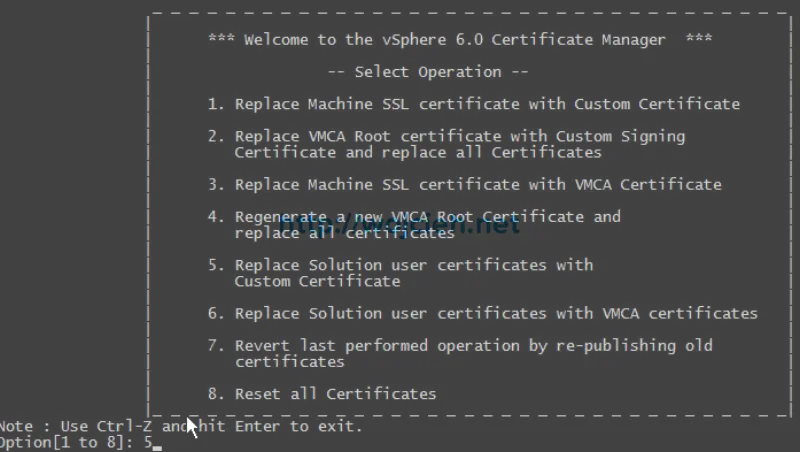
Task: Click the 'Option[1 to 8]:' prompt input
Action: pyautogui.click(x=81, y=442)
